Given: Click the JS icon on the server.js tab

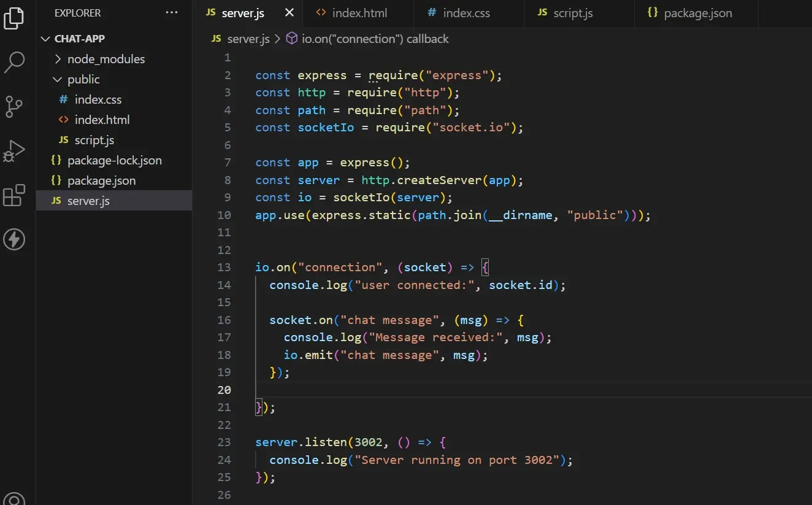Looking at the screenshot, I should tap(210, 13).
